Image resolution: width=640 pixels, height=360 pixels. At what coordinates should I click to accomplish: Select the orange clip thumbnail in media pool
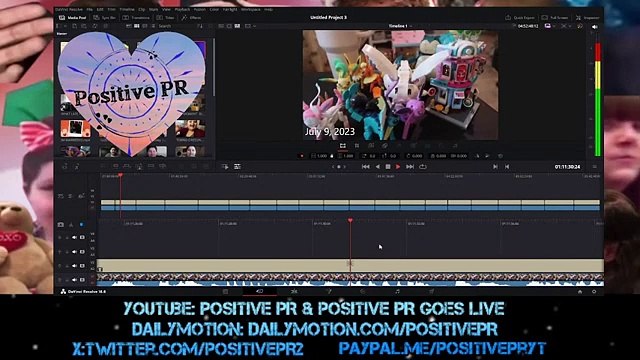(76, 129)
